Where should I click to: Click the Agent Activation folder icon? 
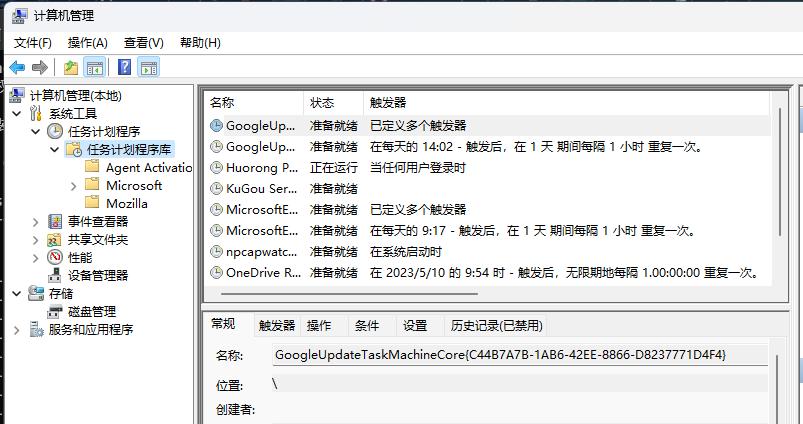92,167
